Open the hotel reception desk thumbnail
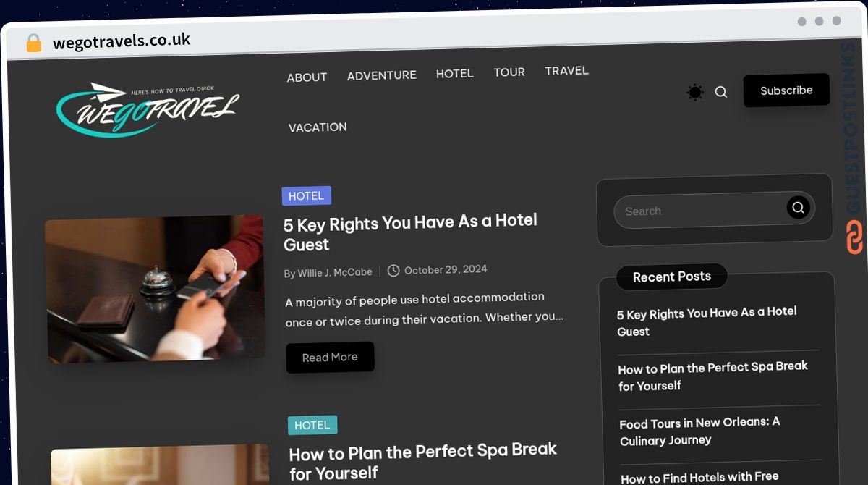 point(156,289)
